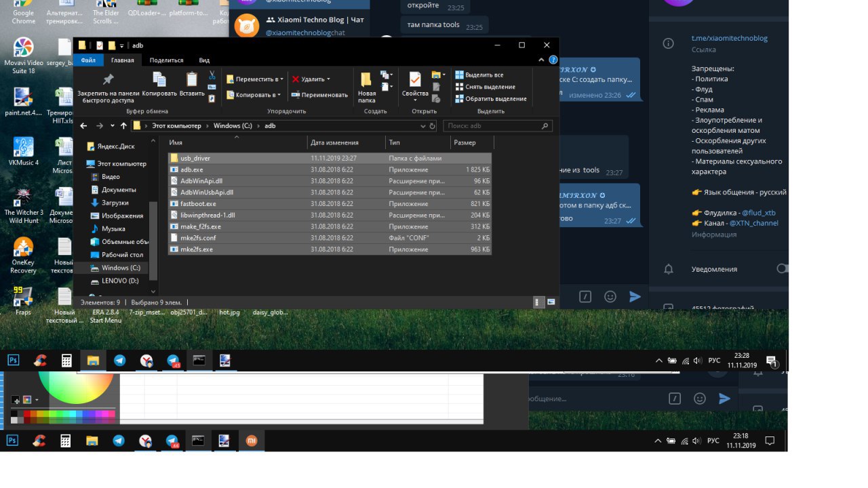Switch Explorer to large icons view button
Screen dimensions: 868x488
pyautogui.click(x=551, y=302)
